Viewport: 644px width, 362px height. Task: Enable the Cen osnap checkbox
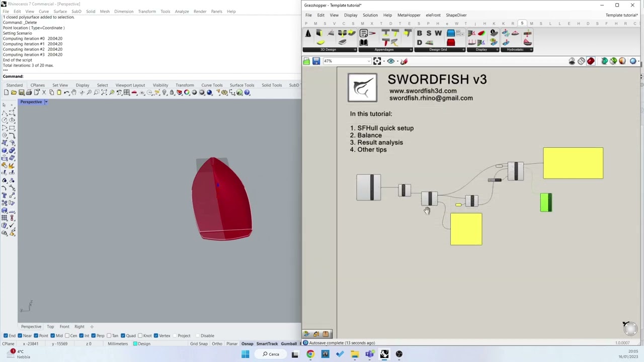tap(66, 336)
